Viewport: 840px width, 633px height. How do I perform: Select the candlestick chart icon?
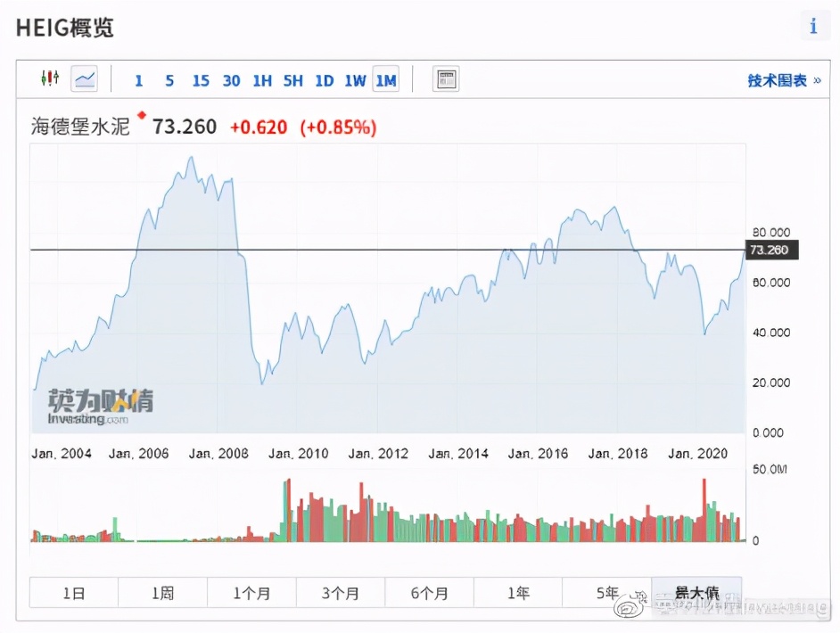[50, 79]
